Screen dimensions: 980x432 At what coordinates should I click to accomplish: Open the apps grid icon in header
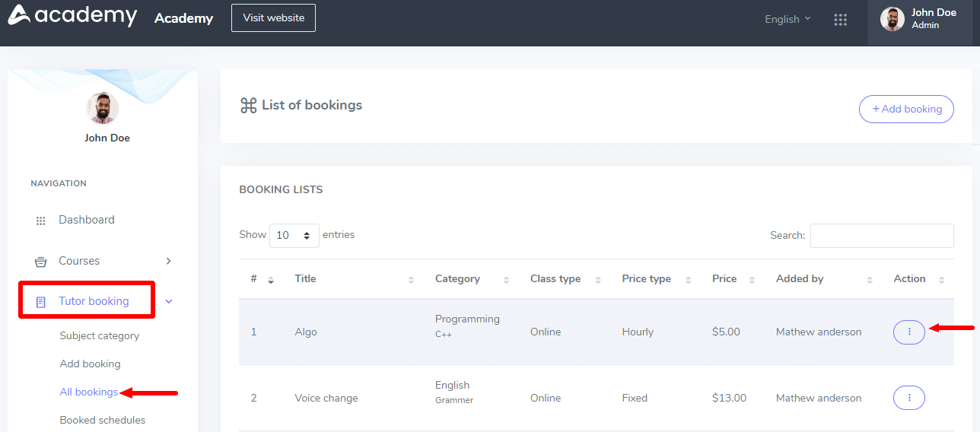point(840,20)
